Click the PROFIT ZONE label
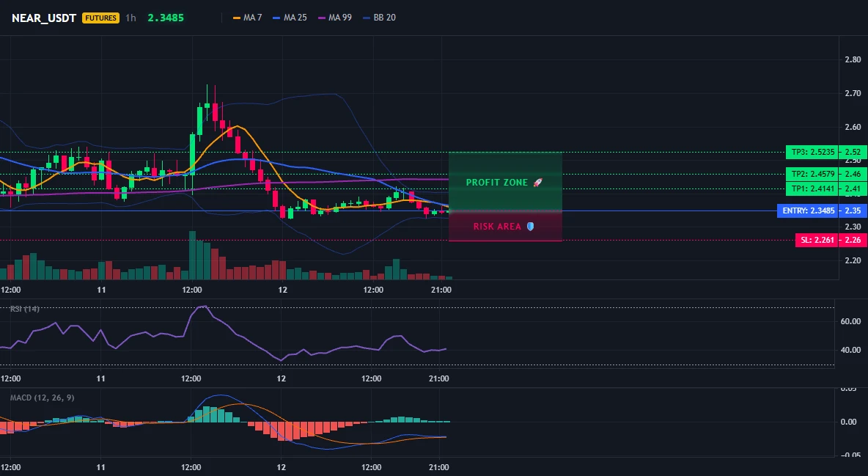Image resolution: width=868 pixels, height=476 pixels. pos(496,183)
